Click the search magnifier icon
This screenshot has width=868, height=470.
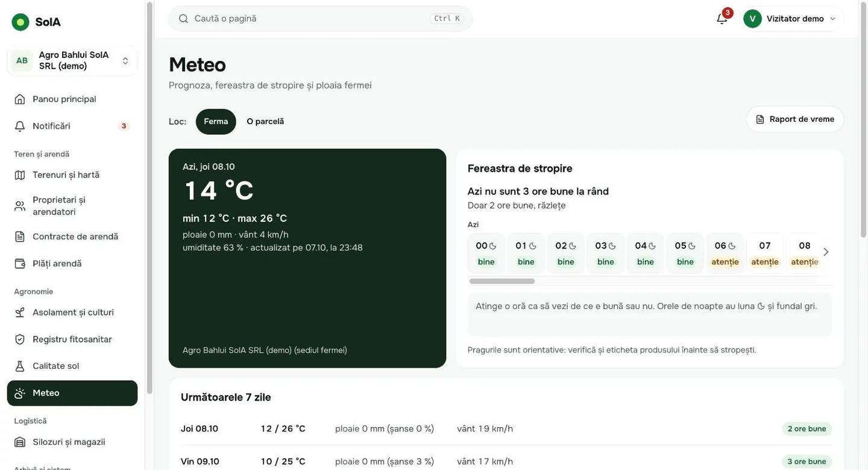pyautogui.click(x=183, y=19)
